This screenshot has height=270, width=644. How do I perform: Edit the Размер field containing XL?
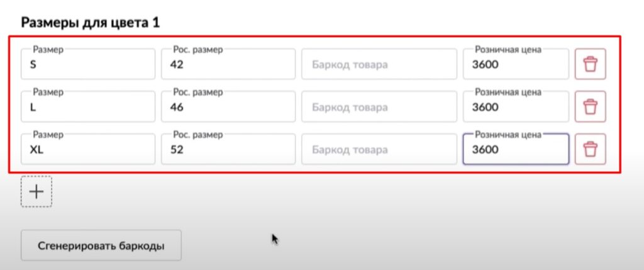(88, 149)
